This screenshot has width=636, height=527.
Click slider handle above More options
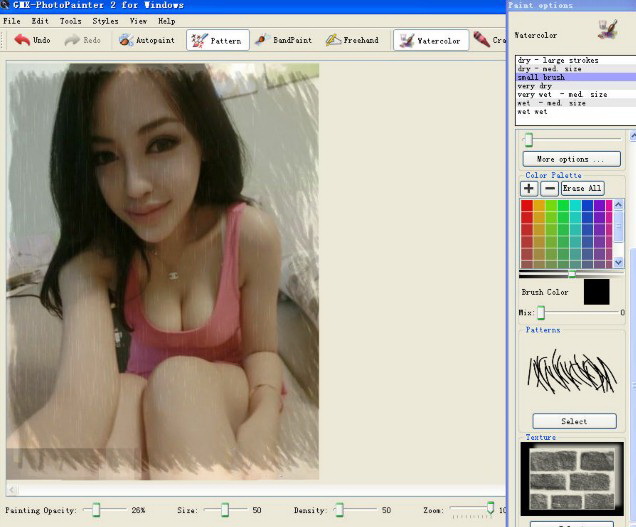(529, 140)
